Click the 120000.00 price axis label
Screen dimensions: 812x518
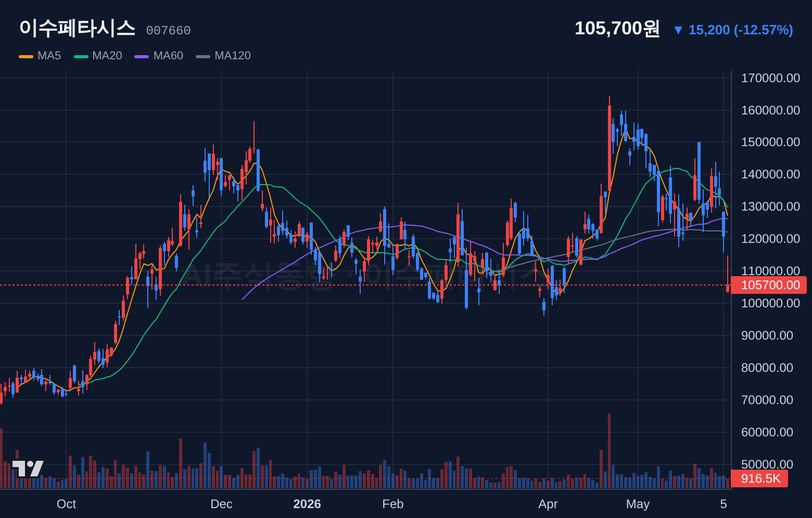click(770, 239)
